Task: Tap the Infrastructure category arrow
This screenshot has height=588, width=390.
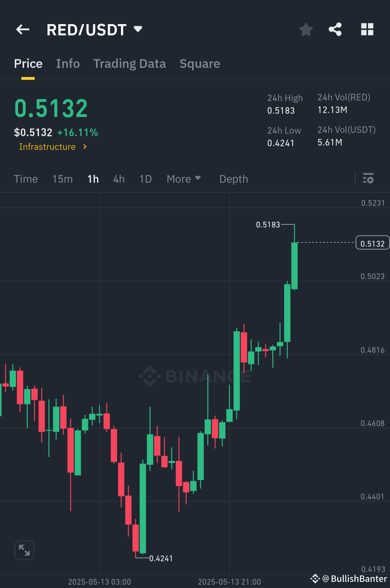Action: pos(85,147)
